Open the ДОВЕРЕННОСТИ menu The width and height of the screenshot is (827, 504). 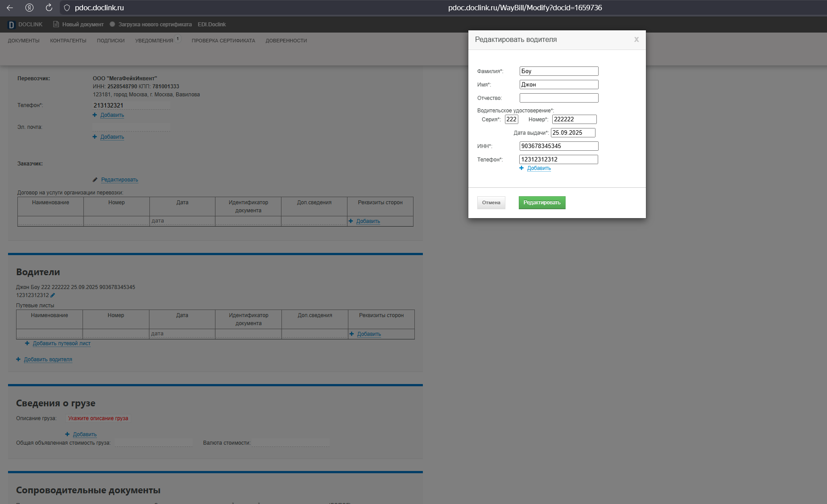pyautogui.click(x=286, y=41)
